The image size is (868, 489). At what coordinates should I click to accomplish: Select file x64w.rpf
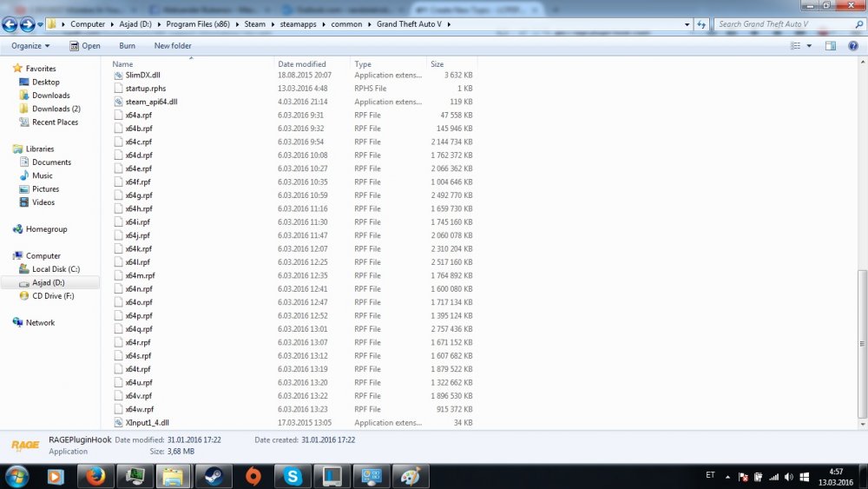[140, 409]
